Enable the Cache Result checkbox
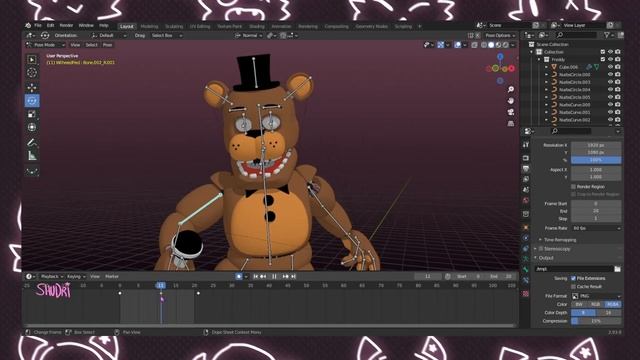Image resolution: width=640 pixels, height=360 pixels. click(x=573, y=287)
